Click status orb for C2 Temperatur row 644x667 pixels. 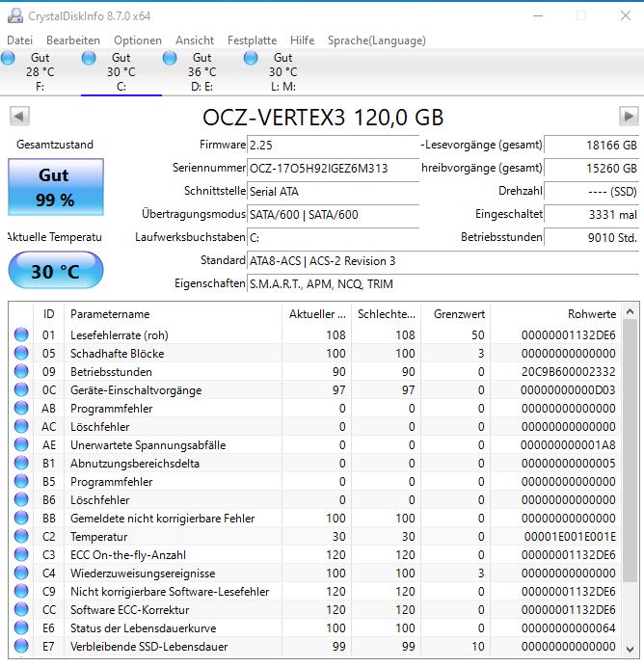(21, 536)
